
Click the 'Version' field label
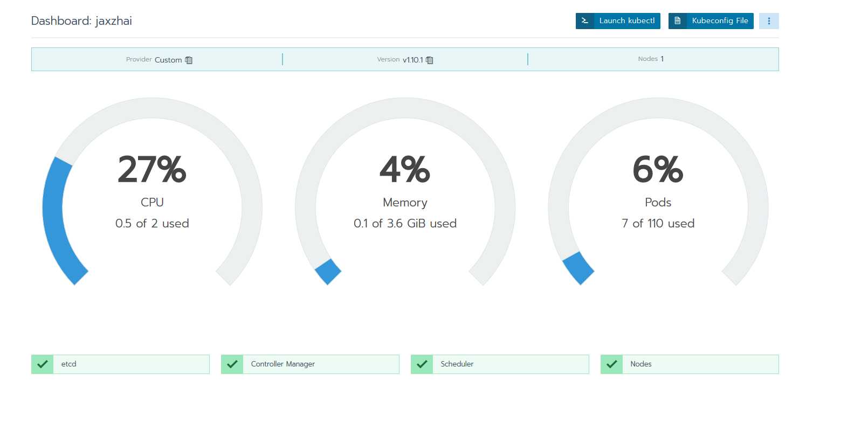pos(388,59)
